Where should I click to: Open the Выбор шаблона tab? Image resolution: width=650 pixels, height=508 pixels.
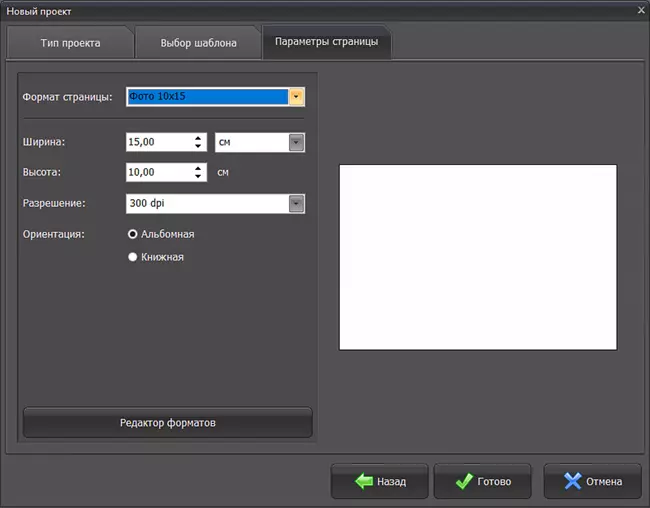(x=198, y=43)
